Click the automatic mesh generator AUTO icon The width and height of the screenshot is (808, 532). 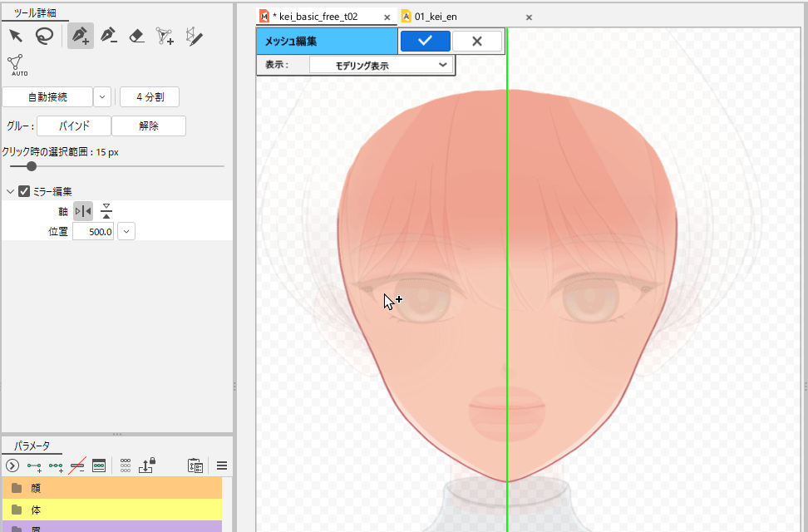[x=18, y=65]
